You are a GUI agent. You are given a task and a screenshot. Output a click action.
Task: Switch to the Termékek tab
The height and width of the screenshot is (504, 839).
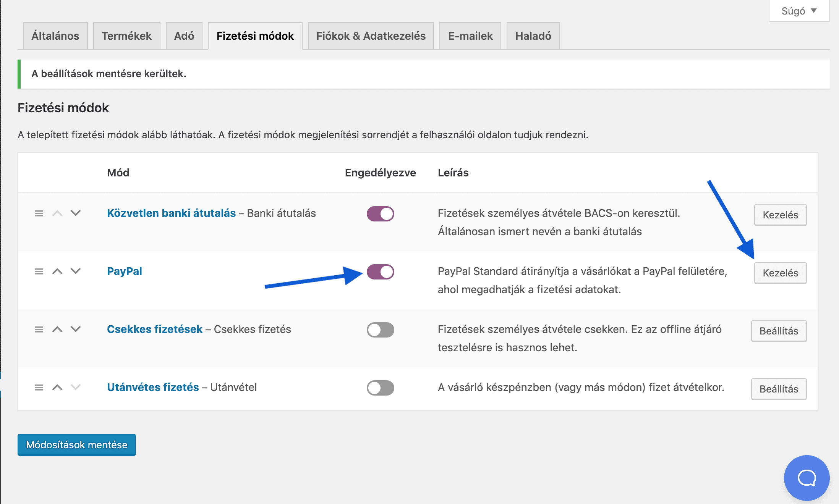pyautogui.click(x=126, y=36)
